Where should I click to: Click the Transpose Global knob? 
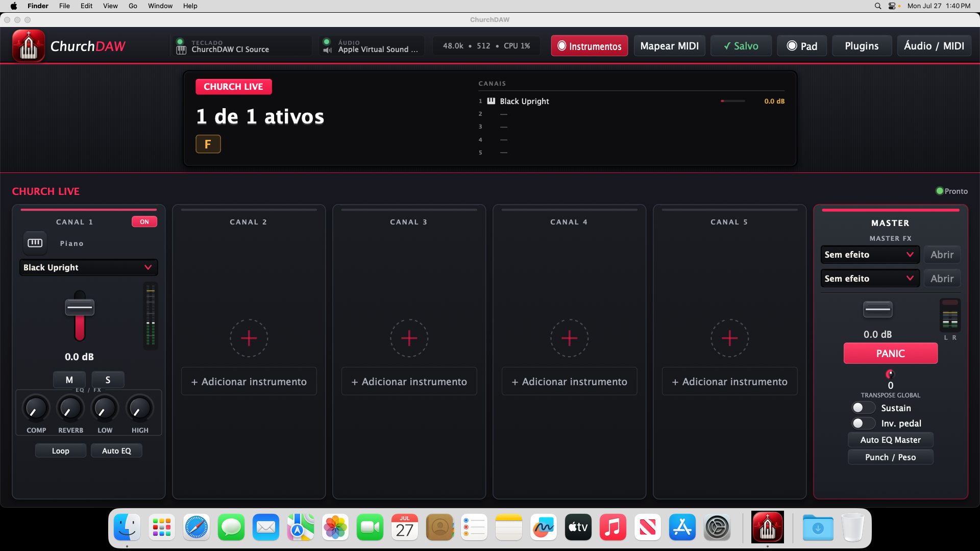(890, 374)
